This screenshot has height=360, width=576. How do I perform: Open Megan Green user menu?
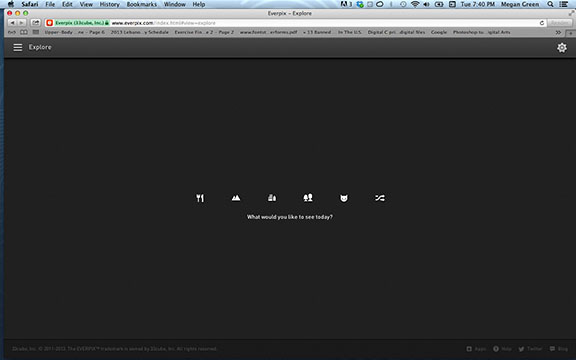(520, 4)
